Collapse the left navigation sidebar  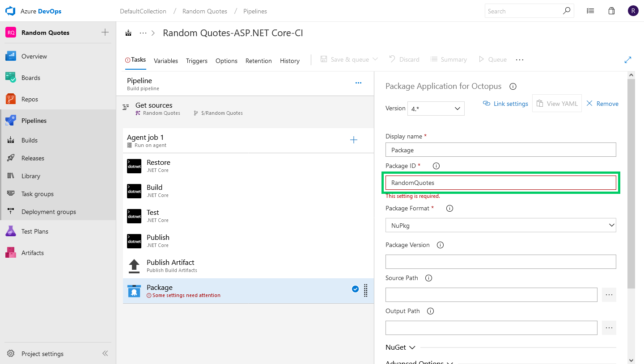pyautogui.click(x=105, y=353)
